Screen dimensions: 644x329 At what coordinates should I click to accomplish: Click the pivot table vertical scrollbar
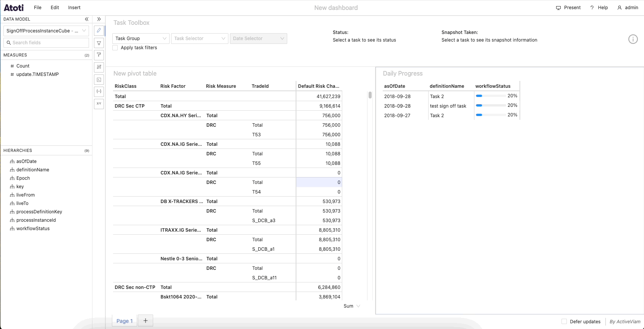(x=370, y=95)
